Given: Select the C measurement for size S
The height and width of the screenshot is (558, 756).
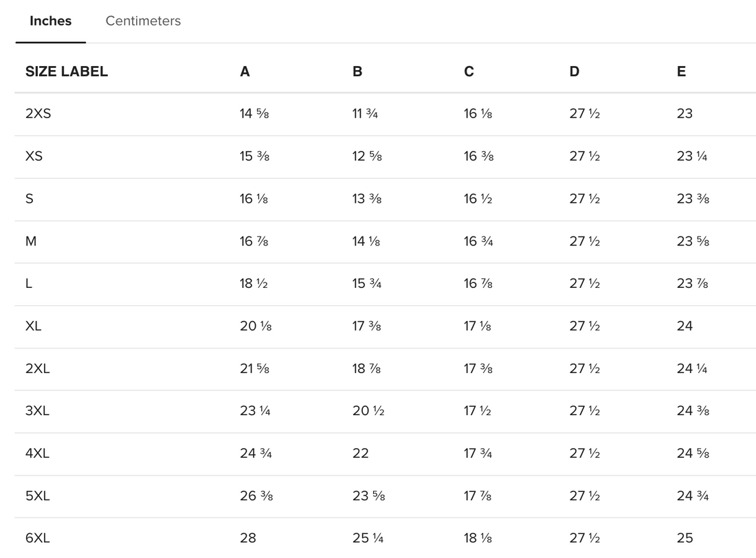Looking at the screenshot, I should pos(478,199).
